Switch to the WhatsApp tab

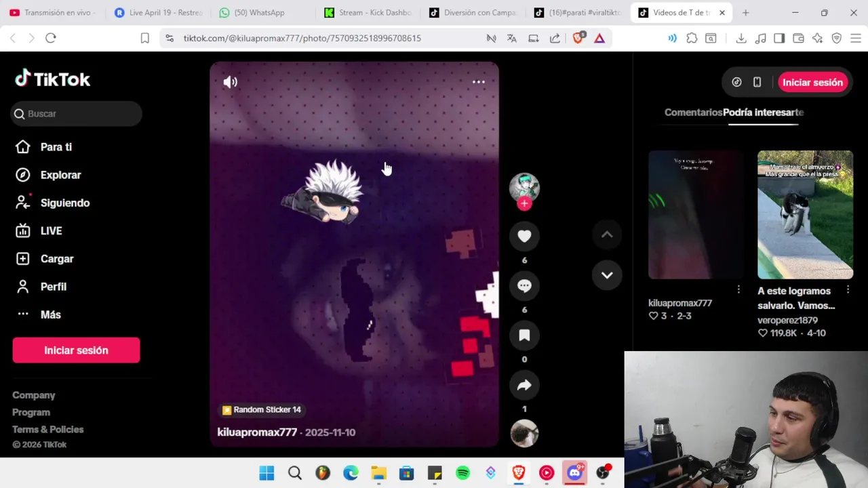point(258,12)
